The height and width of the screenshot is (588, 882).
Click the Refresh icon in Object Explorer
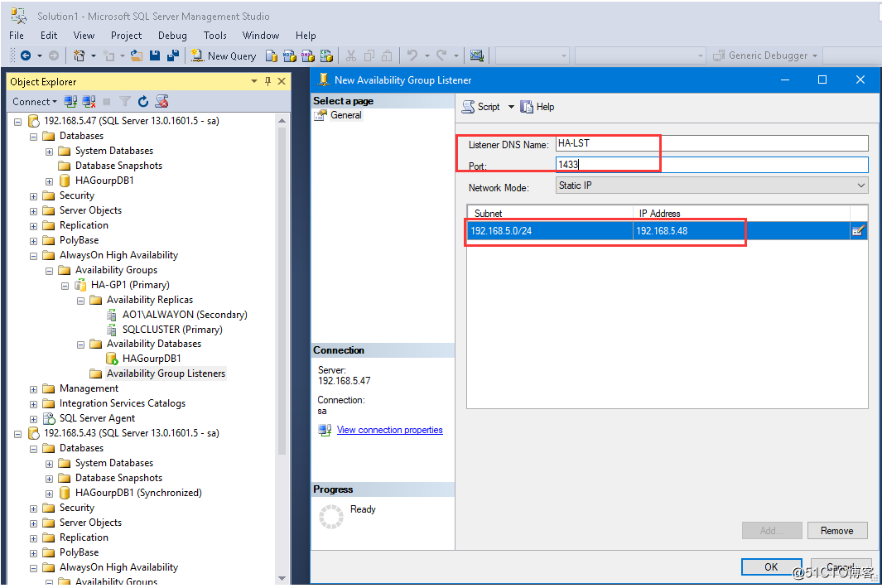[x=143, y=101]
